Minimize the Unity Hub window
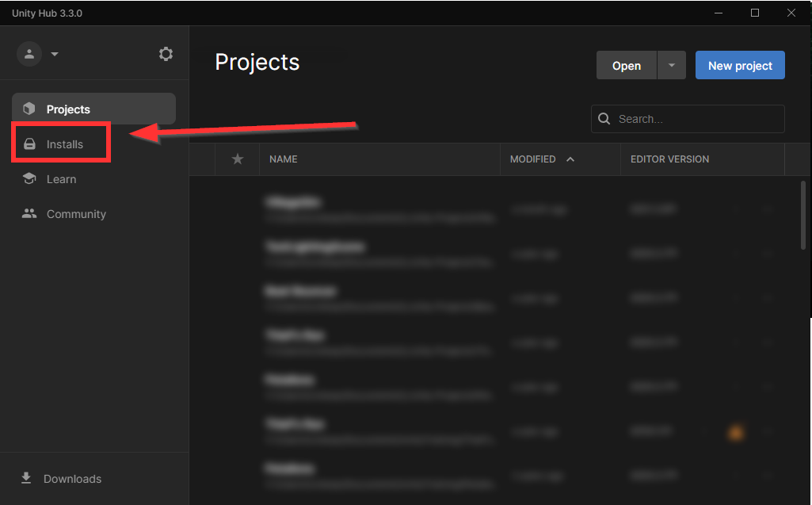This screenshot has width=812, height=505. point(719,13)
